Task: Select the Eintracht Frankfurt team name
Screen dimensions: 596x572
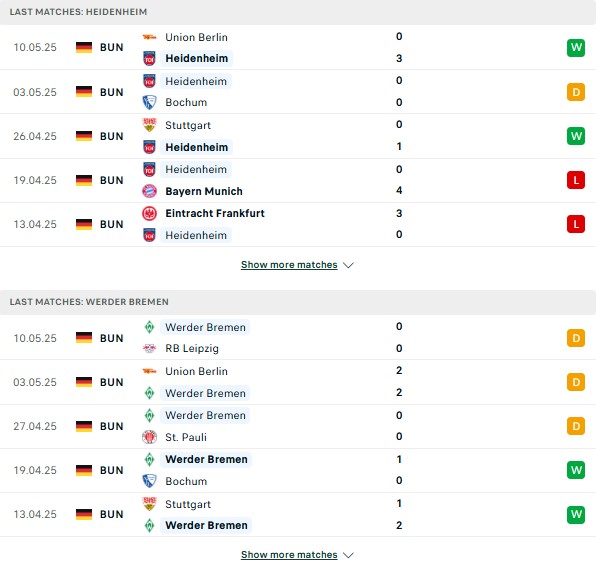Action: tap(215, 213)
